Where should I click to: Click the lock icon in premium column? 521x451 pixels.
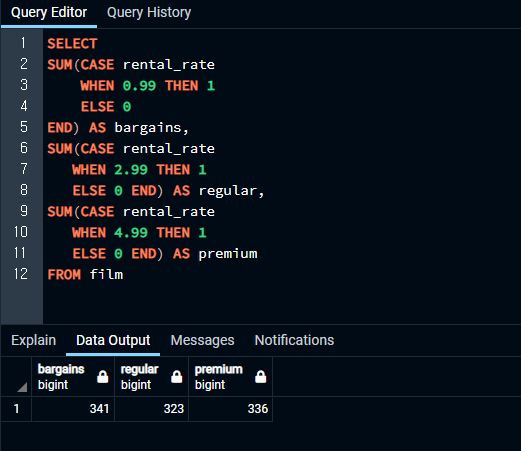261,377
